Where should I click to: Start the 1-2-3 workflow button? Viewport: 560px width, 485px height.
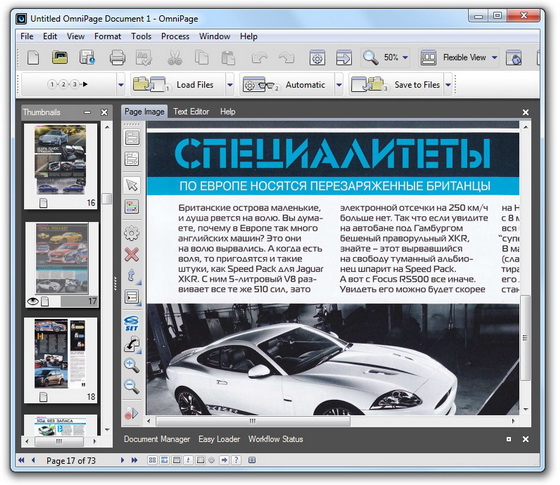69,85
